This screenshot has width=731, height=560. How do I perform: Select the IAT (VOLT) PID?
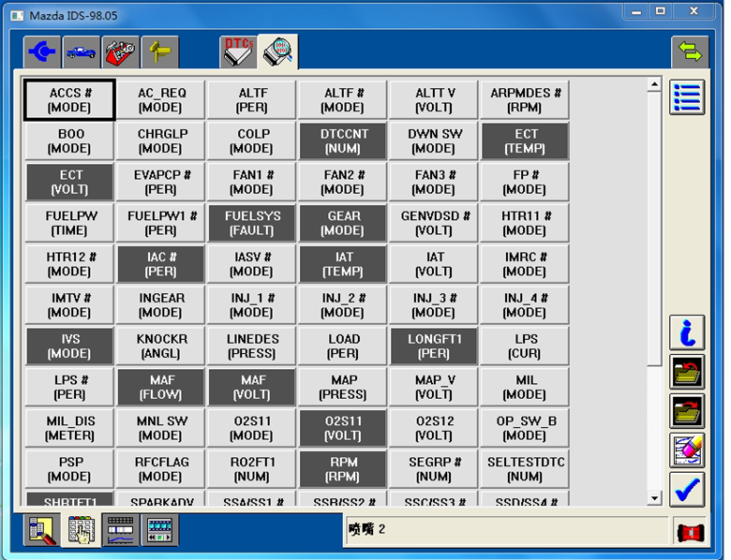[434, 264]
